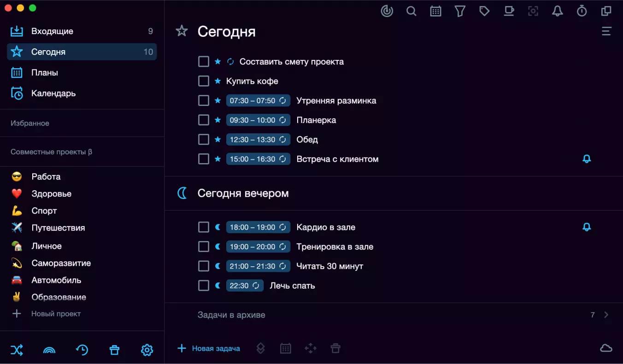
Task: Add Новая задача at the bottom
Action: 209,348
